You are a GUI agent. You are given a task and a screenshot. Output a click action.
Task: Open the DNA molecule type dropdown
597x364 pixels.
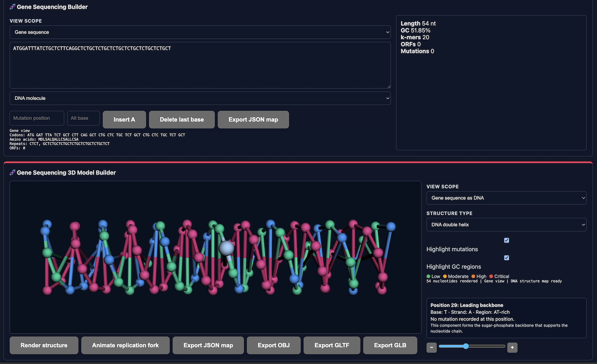(x=200, y=98)
